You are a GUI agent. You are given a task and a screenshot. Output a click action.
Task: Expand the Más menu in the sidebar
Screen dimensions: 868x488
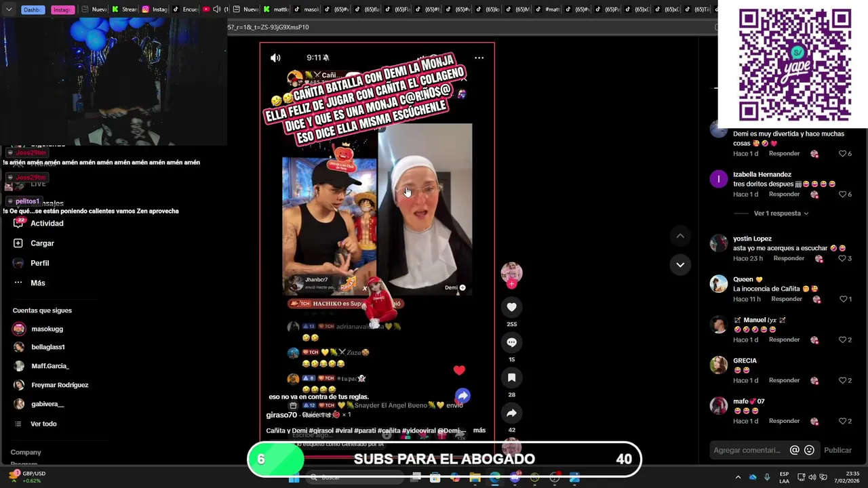pyautogui.click(x=29, y=283)
